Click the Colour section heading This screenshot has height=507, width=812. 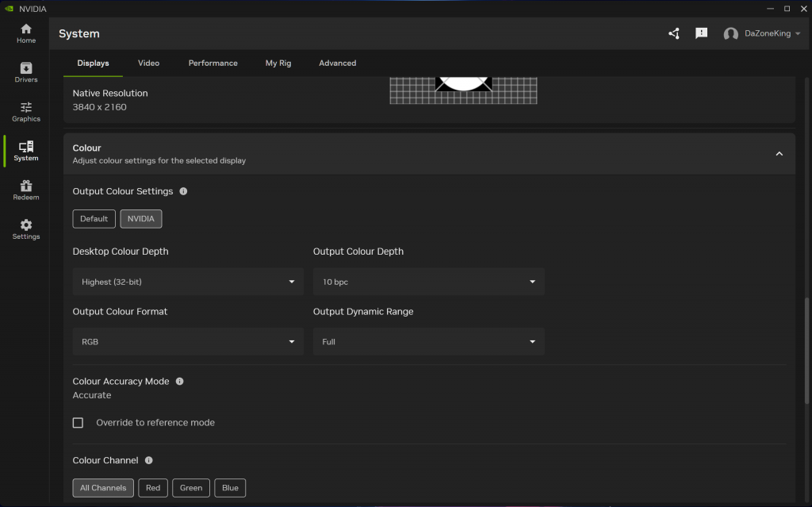click(x=87, y=148)
